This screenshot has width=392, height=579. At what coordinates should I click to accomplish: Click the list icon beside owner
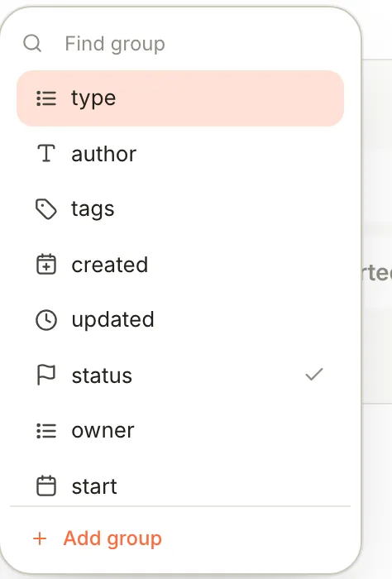pos(46,431)
